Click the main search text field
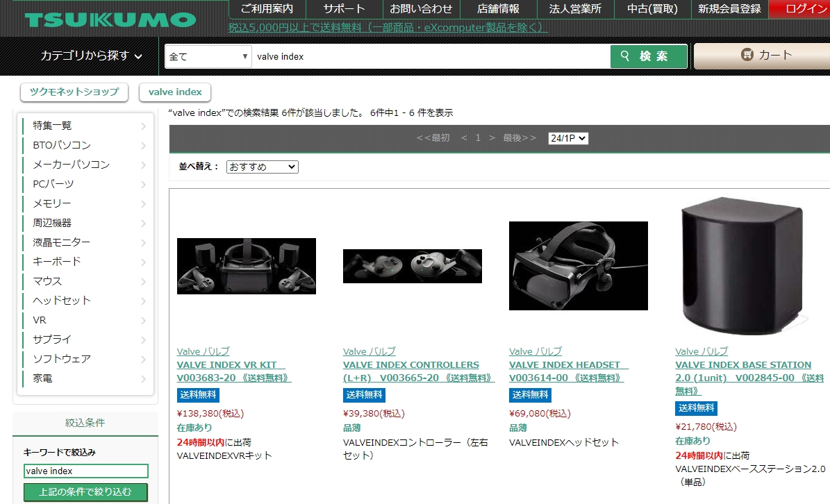This screenshot has height=504, width=830. click(431, 57)
